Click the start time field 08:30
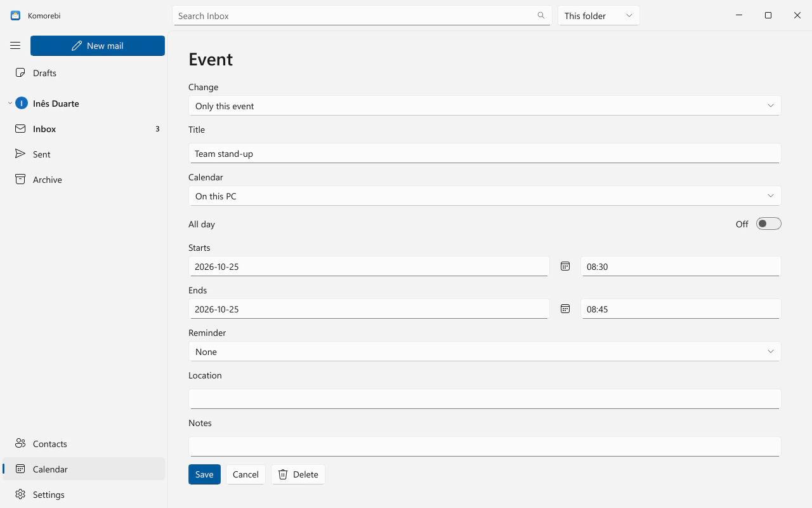The width and height of the screenshot is (812, 508). coord(681,266)
